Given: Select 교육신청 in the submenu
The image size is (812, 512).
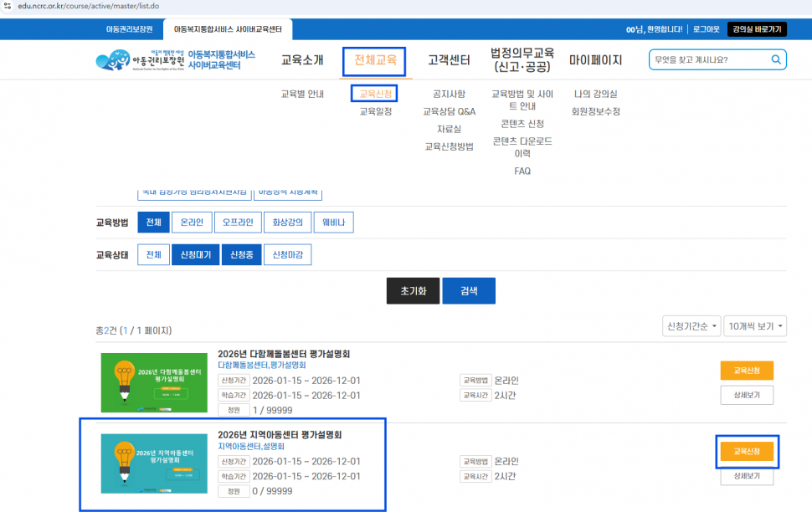Looking at the screenshot, I should [374, 94].
